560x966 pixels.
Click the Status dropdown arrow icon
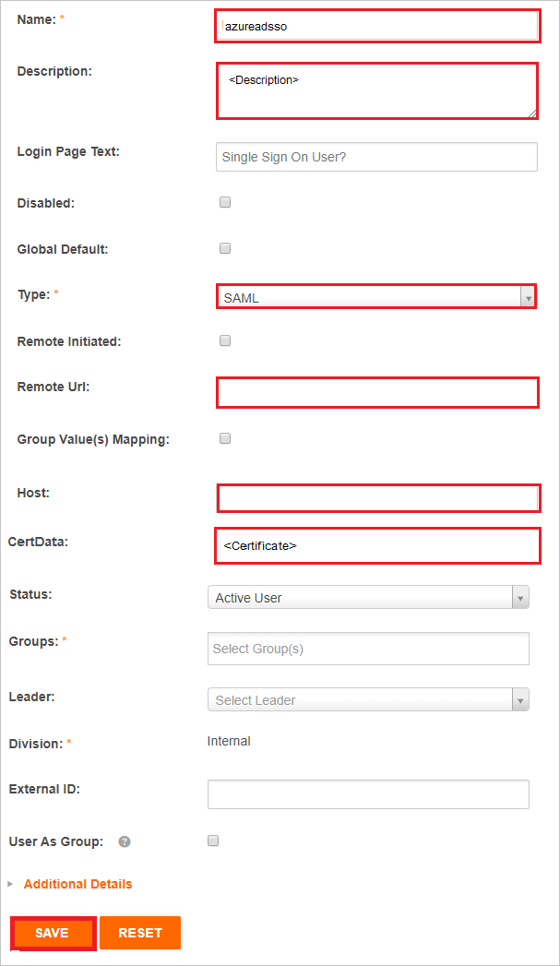(x=521, y=597)
